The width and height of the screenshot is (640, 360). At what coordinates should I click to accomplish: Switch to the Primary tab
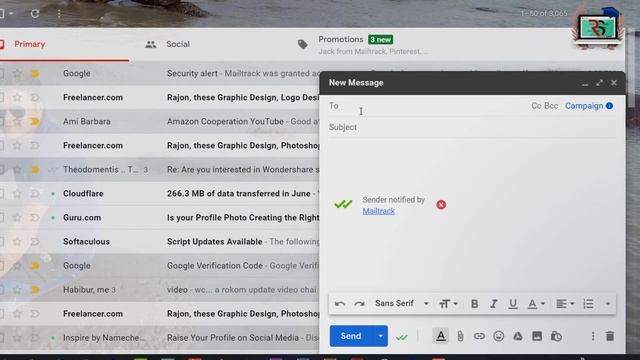[x=29, y=44]
